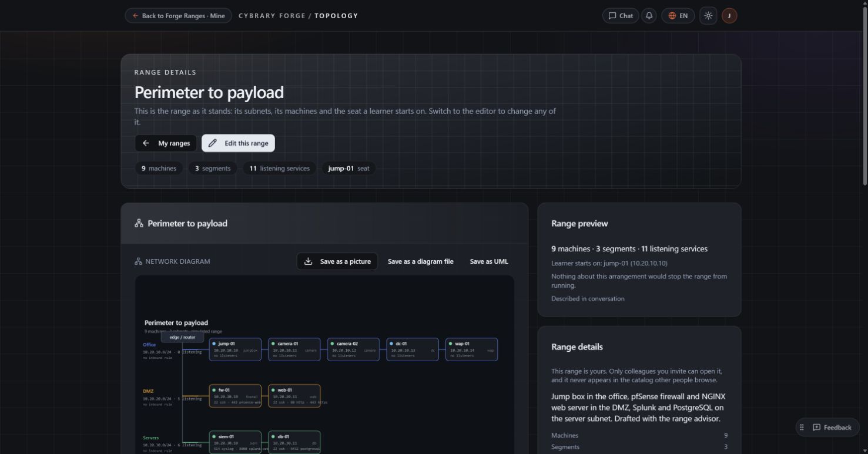Click TOPOLOGY breadcrumb text
The height and width of the screenshot is (454, 868).
336,16
